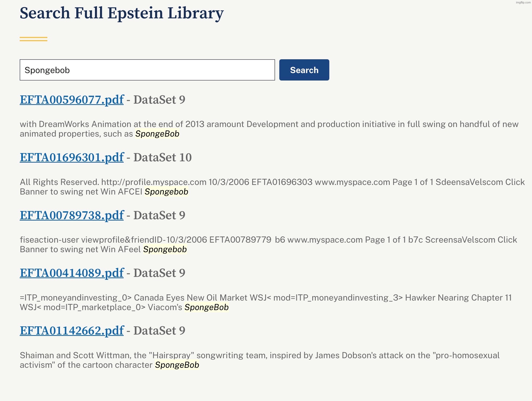Open the EFTA01142662.pdf link
532x401 pixels.
coord(72,331)
